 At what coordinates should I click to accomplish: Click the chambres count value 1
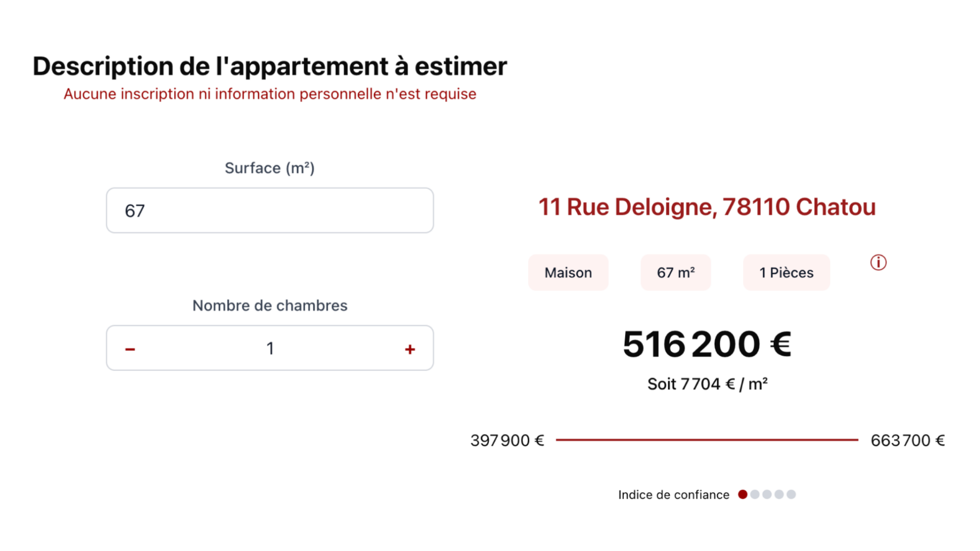[x=270, y=348]
